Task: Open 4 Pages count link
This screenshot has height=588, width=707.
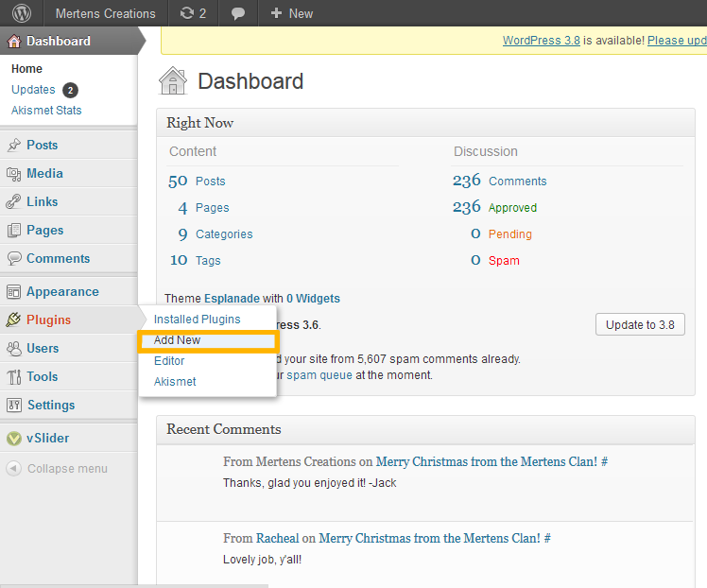Action: tap(182, 208)
